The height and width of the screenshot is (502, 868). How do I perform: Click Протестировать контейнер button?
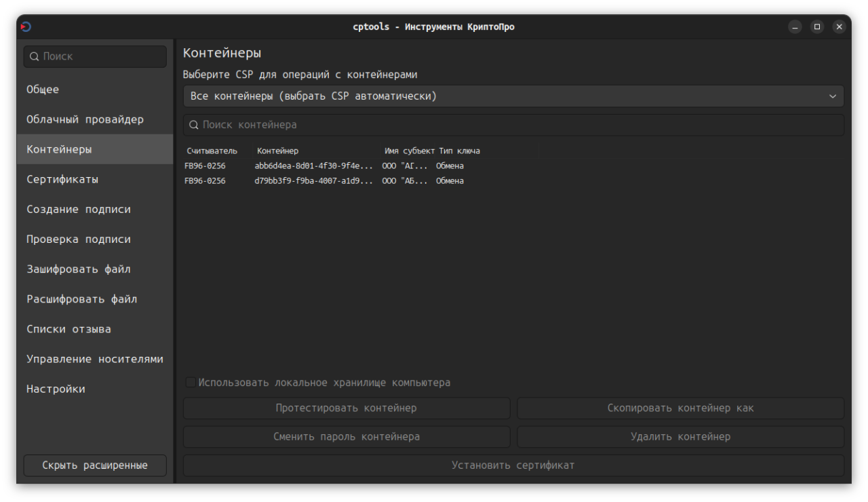point(347,408)
